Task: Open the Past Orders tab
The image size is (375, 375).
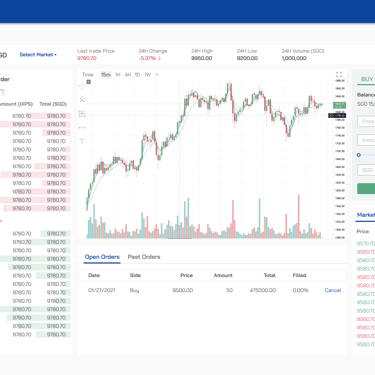Action: tap(144, 257)
